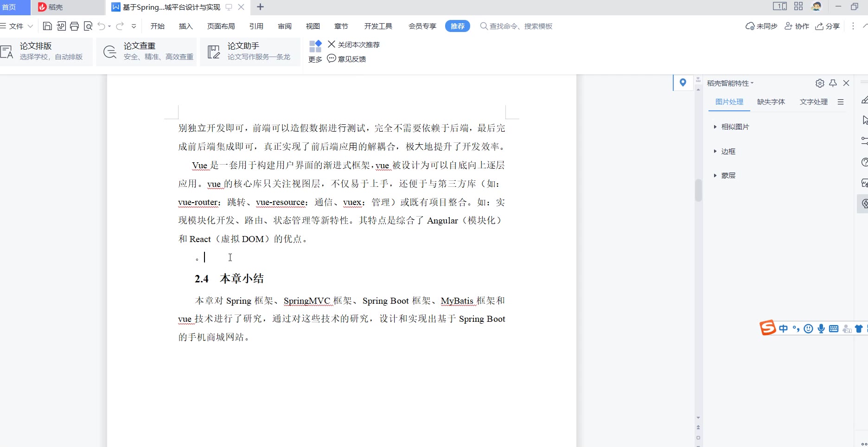
Task: Toggle Sogou voice input microphone
Action: pyautogui.click(x=821, y=329)
